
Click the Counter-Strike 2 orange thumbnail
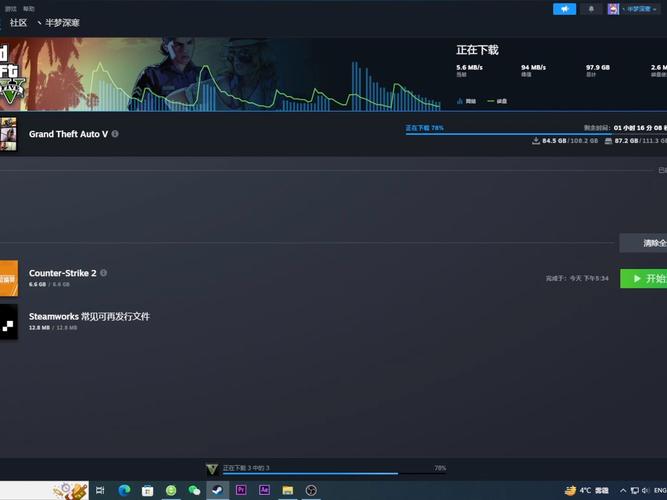[9, 278]
